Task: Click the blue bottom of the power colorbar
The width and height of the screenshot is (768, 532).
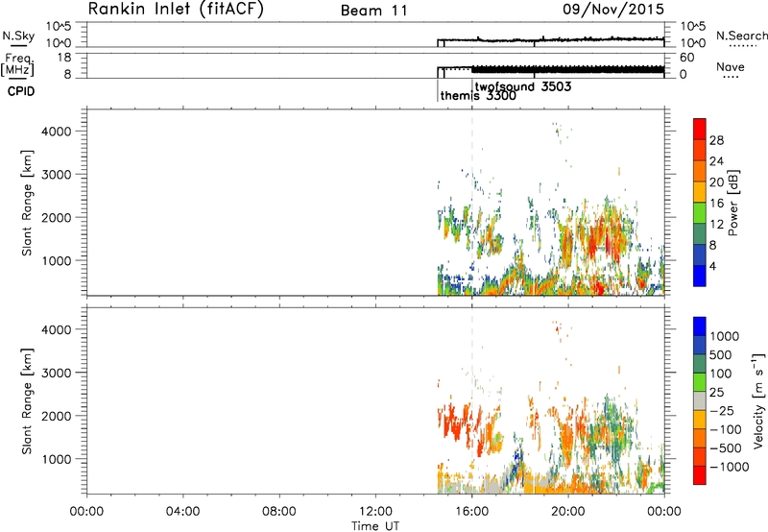Action: tap(700, 276)
